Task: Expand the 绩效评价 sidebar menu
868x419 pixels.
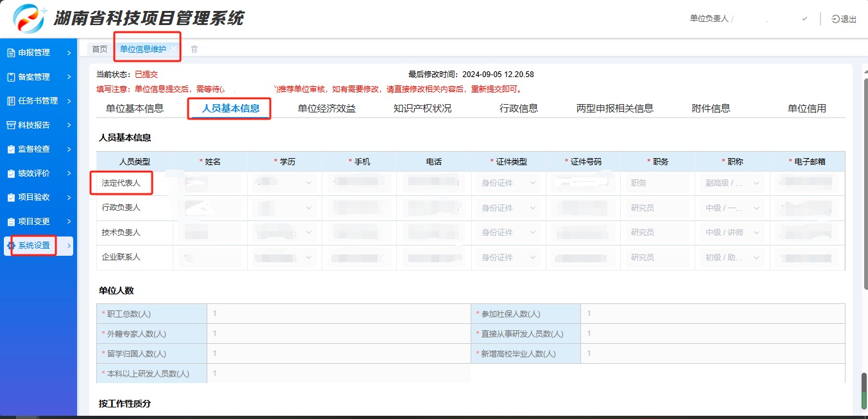Action: click(x=69, y=174)
